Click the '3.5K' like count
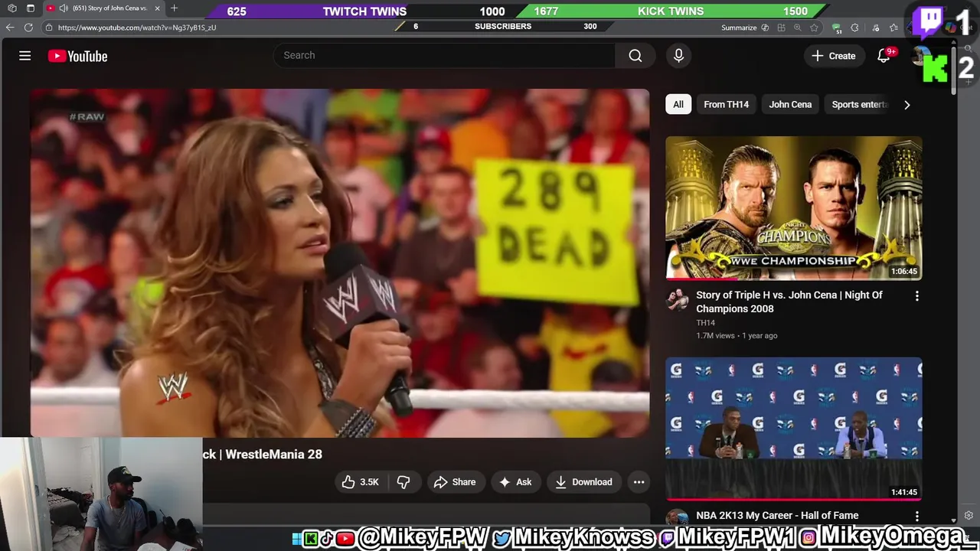 point(369,482)
